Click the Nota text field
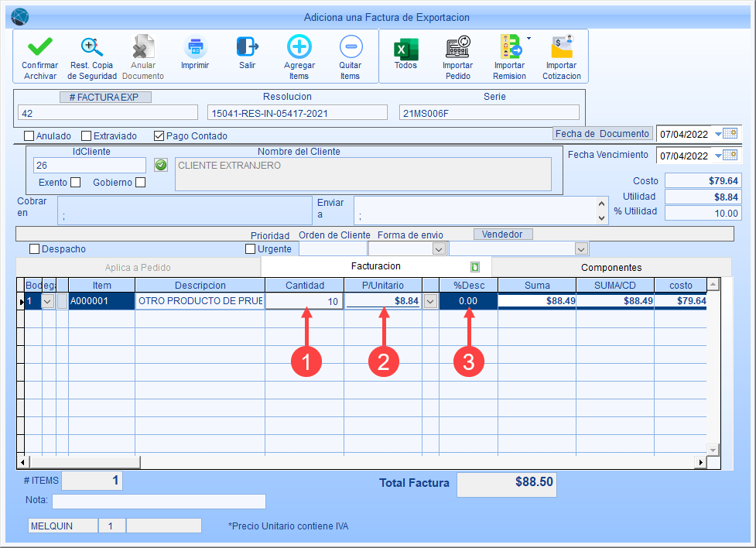The width and height of the screenshot is (756, 548). 159,502
